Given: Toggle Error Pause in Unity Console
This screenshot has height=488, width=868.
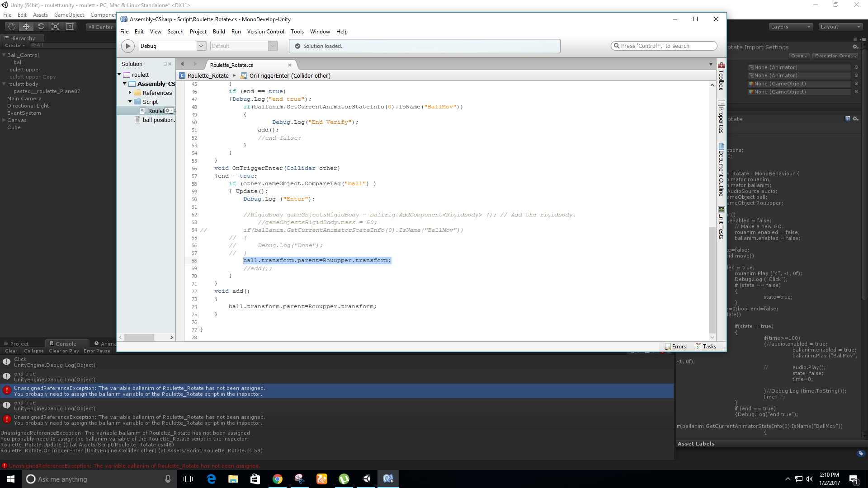Looking at the screenshot, I should point(97,351).
